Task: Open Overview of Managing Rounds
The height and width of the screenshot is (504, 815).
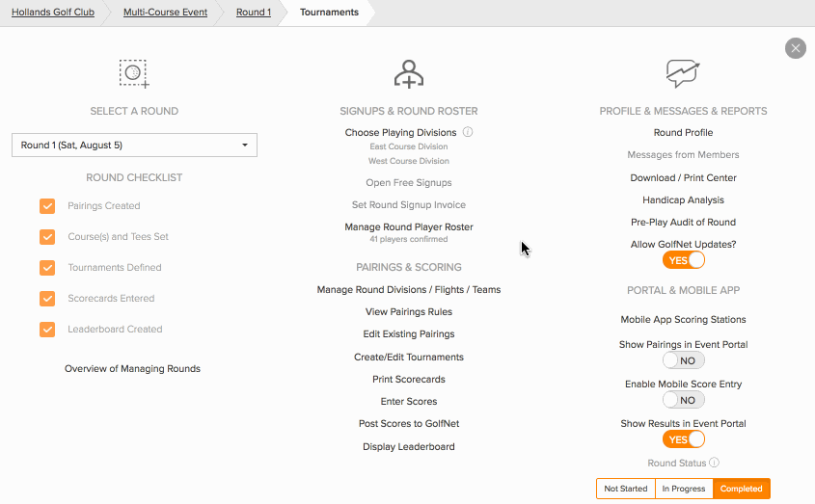Action: (x=132, y=368)
